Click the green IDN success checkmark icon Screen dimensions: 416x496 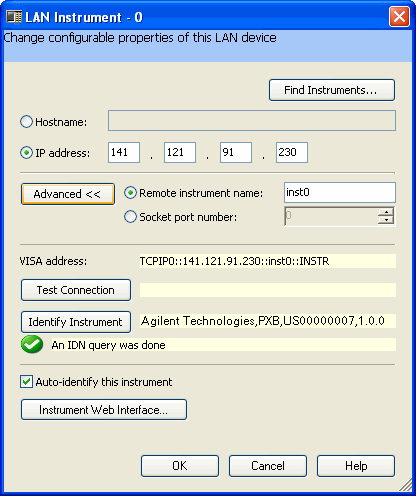pos(32,344)
